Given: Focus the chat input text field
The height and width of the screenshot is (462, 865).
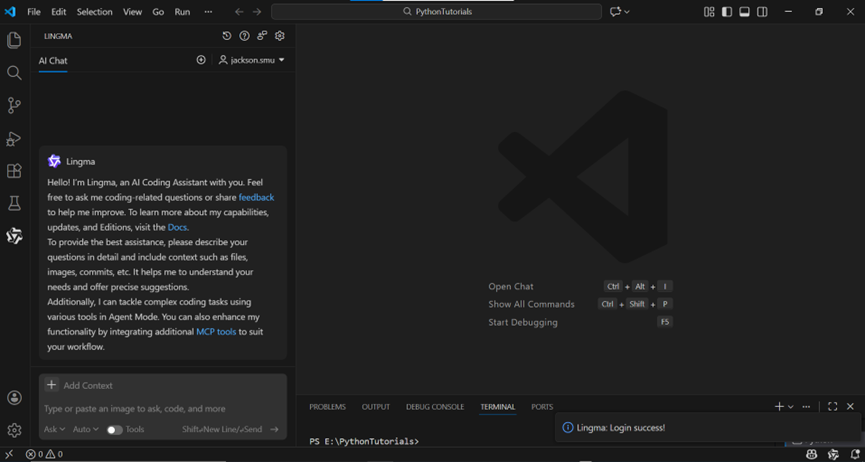Looking at the screenshot, I should [163, 409].
